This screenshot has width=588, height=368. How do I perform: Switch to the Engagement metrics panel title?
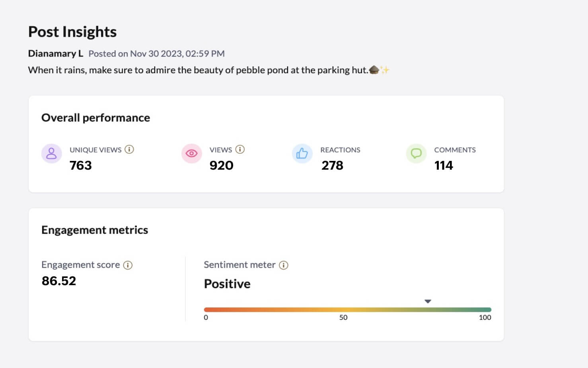94,230
